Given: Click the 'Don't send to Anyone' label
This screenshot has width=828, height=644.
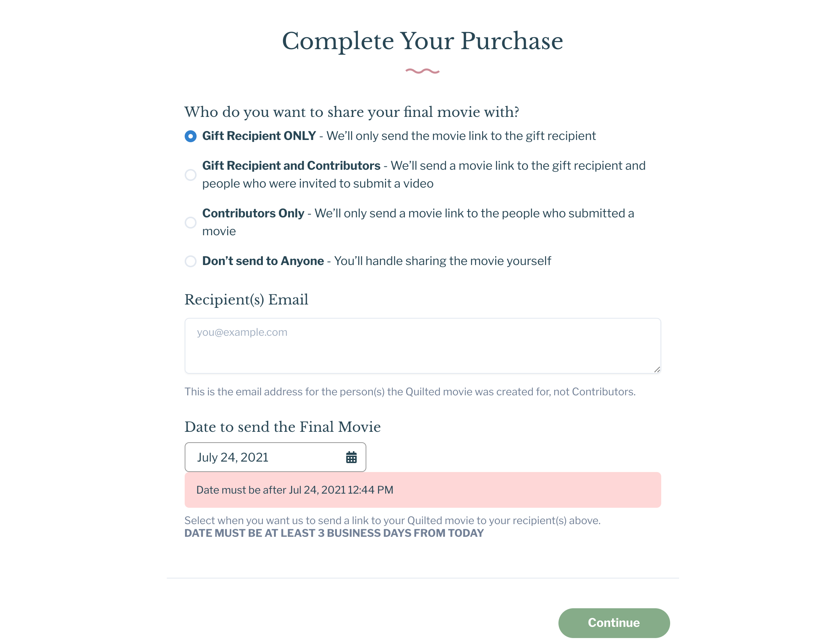Looking at the screenshot, I should [263, 261].
